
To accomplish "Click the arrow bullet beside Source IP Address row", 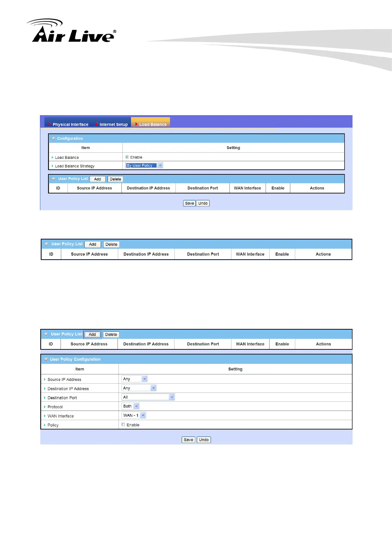I will (x=45, y=379).
